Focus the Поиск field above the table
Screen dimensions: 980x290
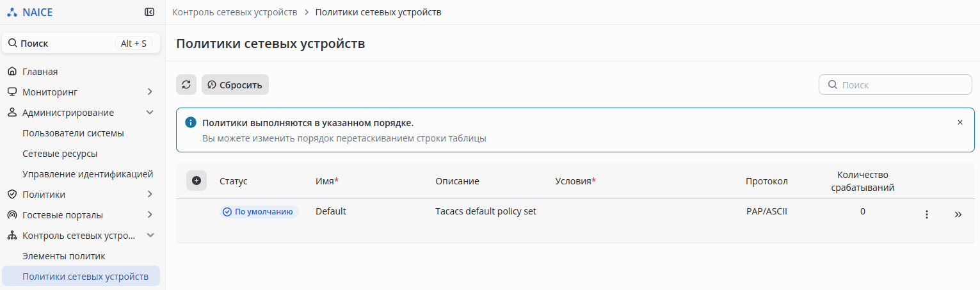coord(903,85)
